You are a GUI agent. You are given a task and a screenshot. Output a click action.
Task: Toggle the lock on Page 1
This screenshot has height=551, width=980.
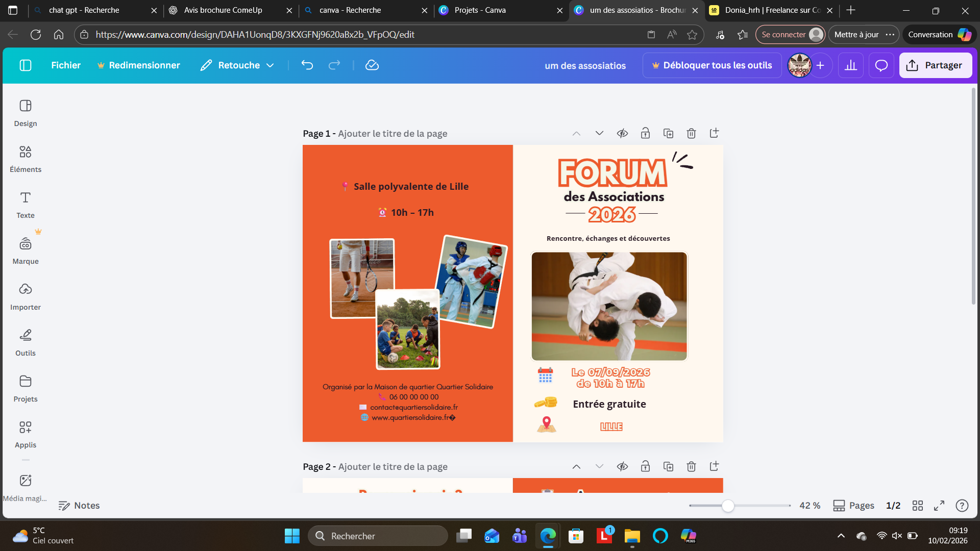[x=645, y=134]
